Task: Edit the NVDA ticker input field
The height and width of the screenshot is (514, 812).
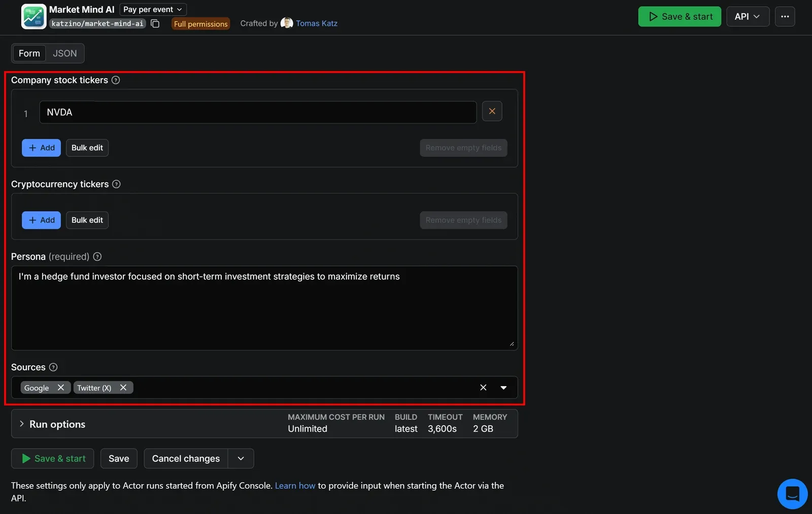Action: click(258, 112)
